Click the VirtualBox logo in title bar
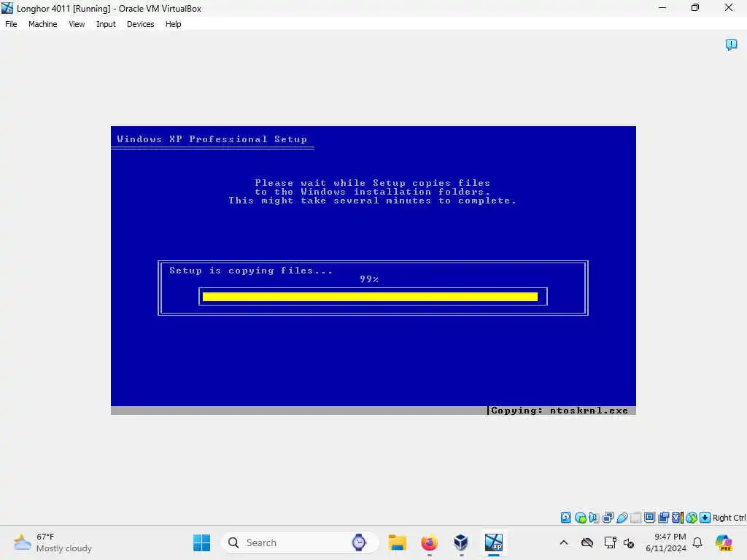 [x=7, y=8]
